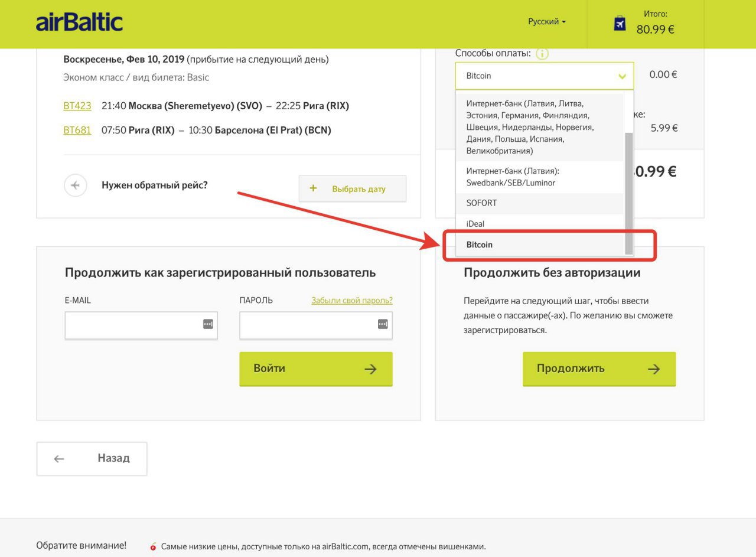
Task: Click the payment methods info icon
Action: click(542, 54)
